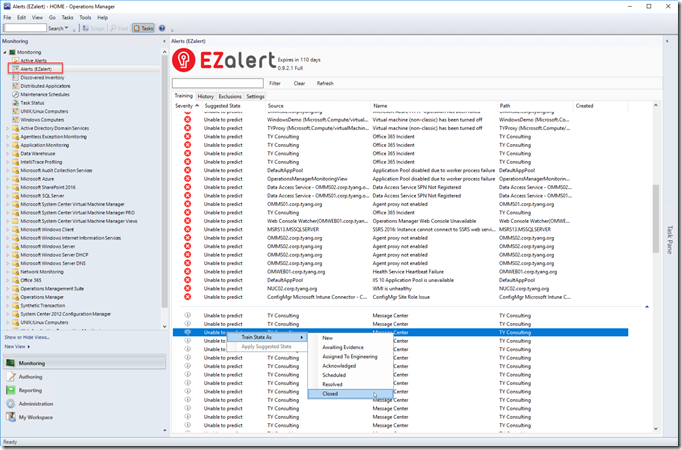The width and height of the screenshot is (682, 450).
Task: Click Monitoring workspace icon in navigation pane
Action: pyautogui.click(x=10, y=363)
